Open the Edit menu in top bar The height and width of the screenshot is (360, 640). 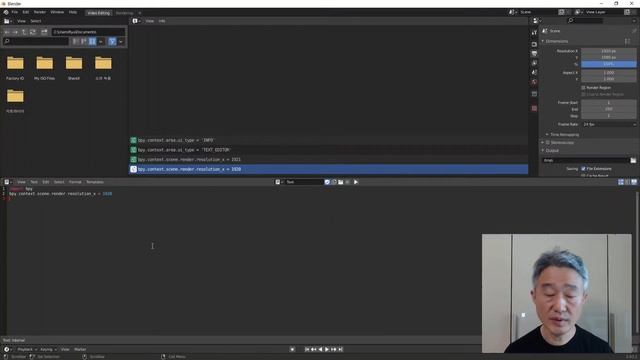coord(26,12)
